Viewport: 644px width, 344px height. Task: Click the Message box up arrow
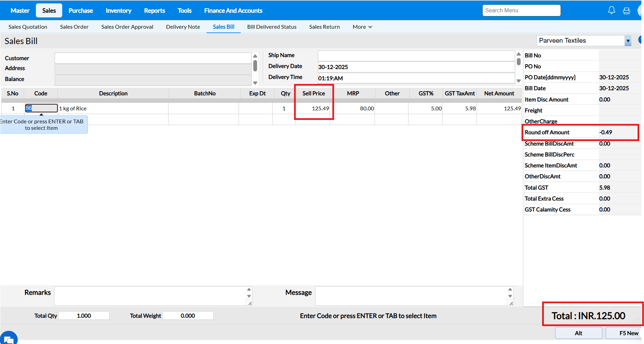tap(510, 289)
